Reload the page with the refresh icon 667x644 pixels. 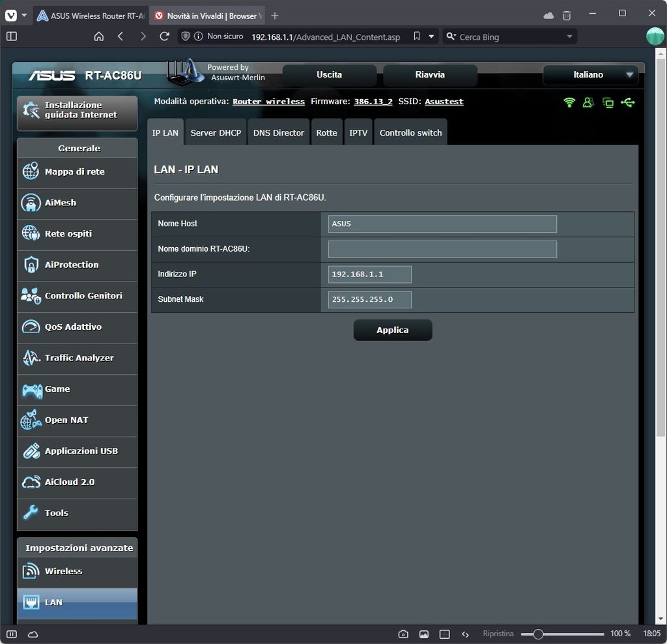(x=164, y=37)
